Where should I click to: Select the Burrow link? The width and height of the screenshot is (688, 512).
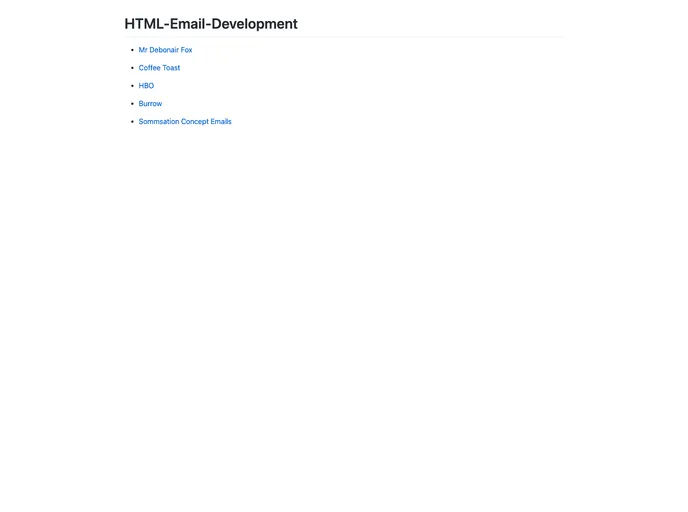pos(150,104)
